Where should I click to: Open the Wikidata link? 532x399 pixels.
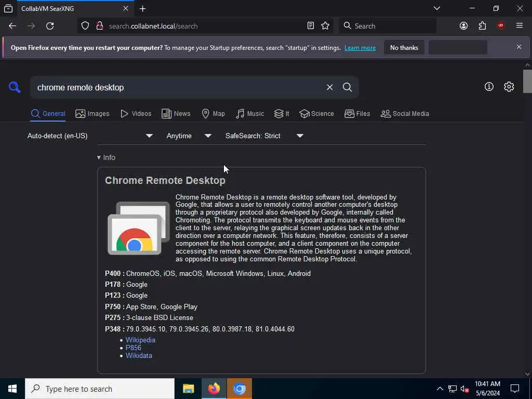[139, 355]
